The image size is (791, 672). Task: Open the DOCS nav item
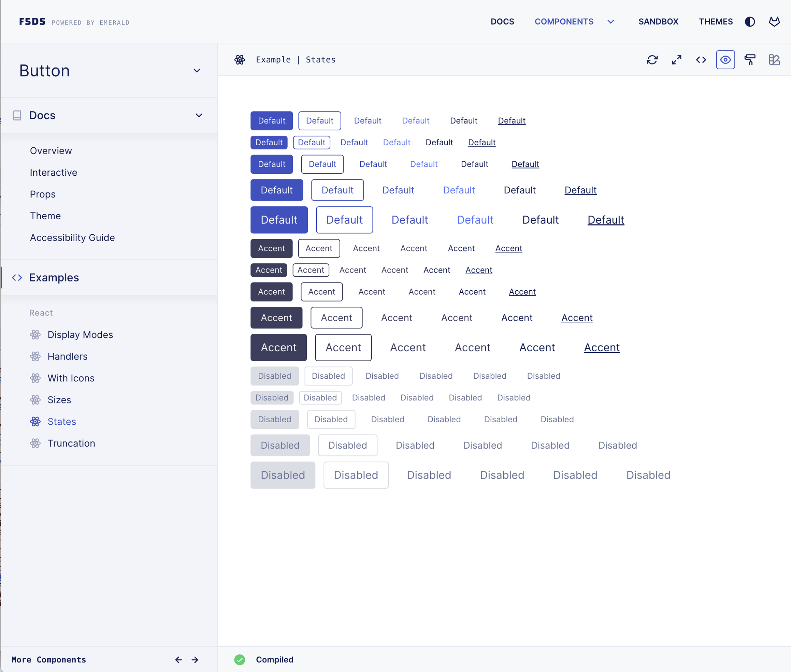pos(502,22)
